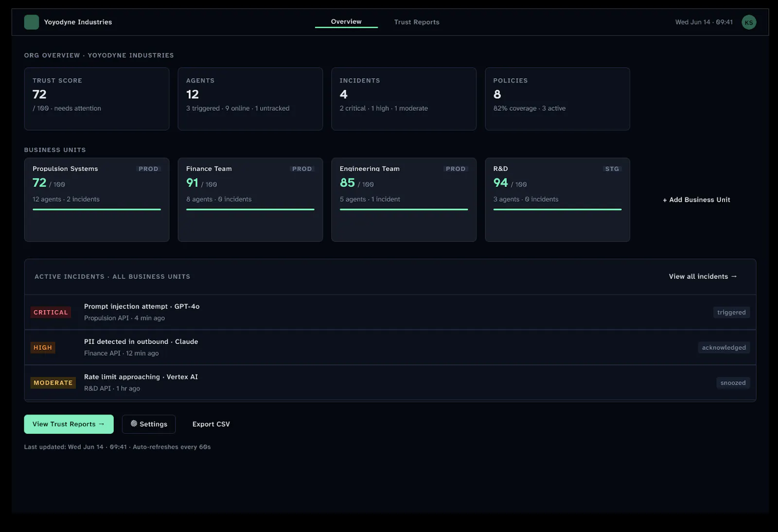
Task: Click Active Incidents section heading
Action: 112,276
